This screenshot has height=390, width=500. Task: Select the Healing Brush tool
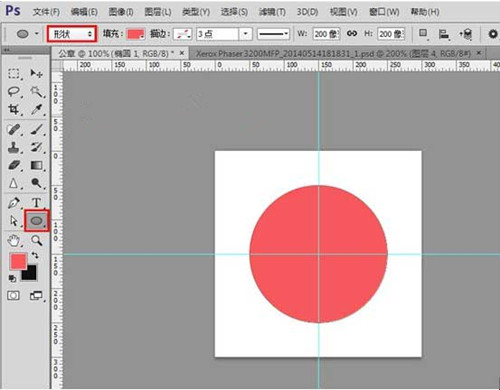tap(13, 129)
